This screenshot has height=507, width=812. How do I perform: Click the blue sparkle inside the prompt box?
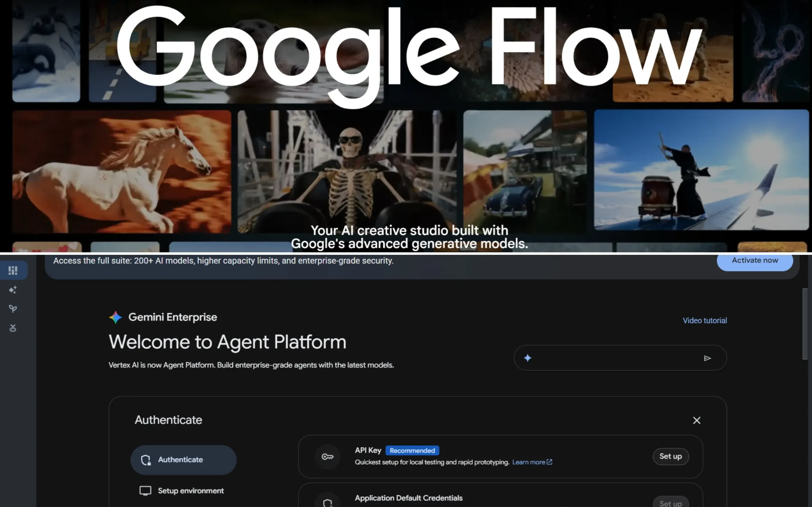pyautogui.click(x=527, y=358)
